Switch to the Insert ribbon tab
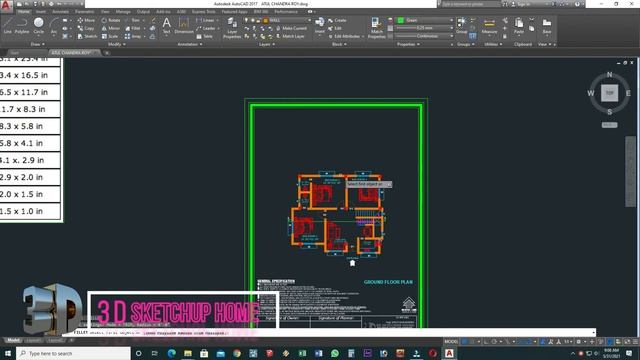 [40, 12]
